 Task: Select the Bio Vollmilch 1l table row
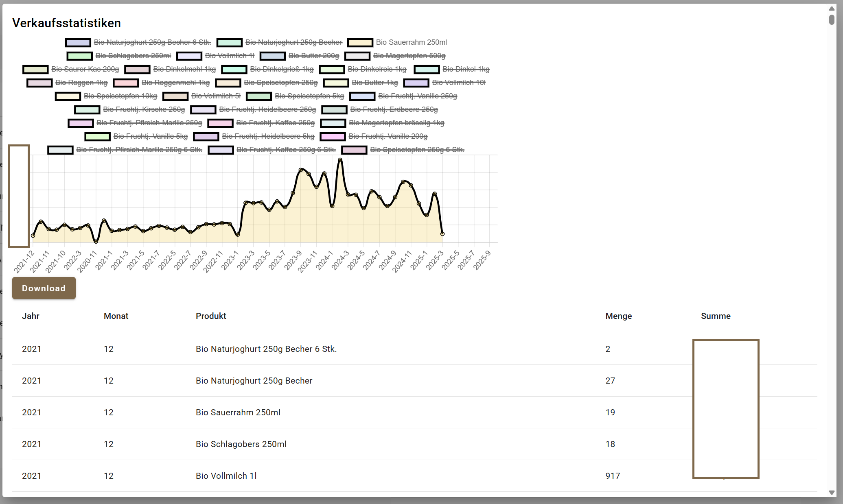(226, 476)
